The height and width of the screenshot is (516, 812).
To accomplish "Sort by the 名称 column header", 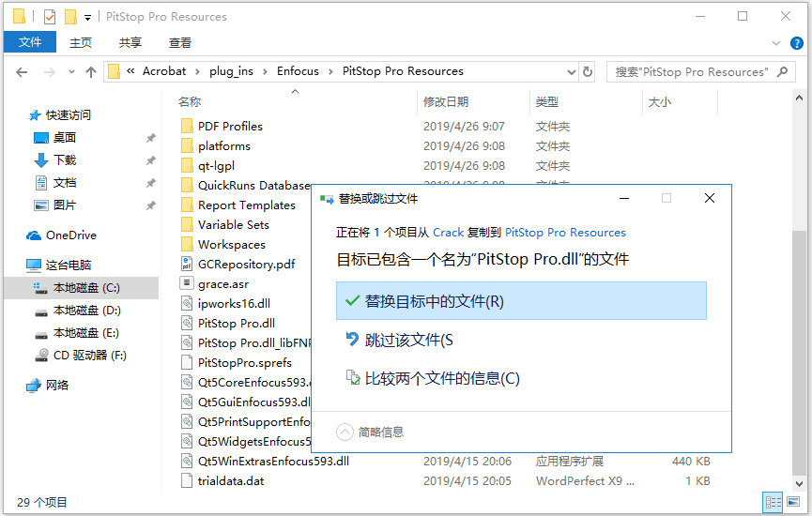I will click(x=190, y=102).
